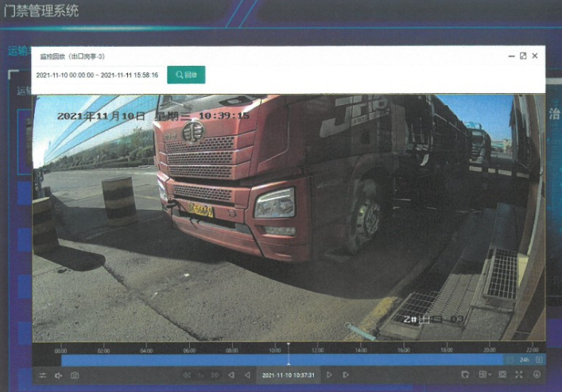Click the 24h timeline scale label
The width and height of the screenshot is (562, 392).
click(x=523, y=359)
